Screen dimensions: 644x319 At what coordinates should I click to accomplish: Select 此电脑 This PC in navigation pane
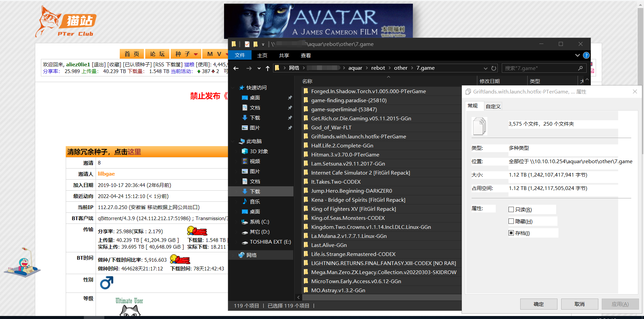254,141
